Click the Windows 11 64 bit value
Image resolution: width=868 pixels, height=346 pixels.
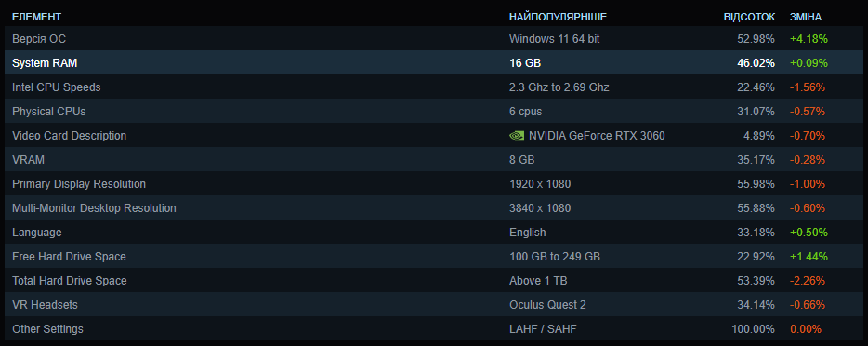[x=554, y=39]
